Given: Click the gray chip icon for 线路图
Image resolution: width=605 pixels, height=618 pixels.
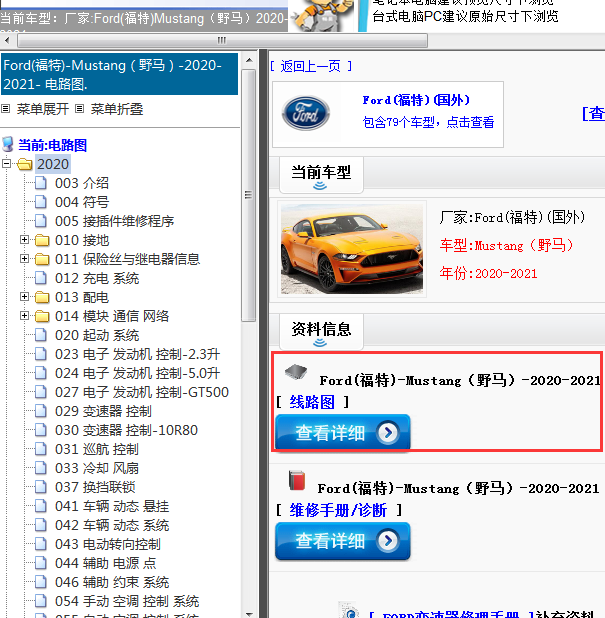Looking at the screenshot, I should [296, 371].
